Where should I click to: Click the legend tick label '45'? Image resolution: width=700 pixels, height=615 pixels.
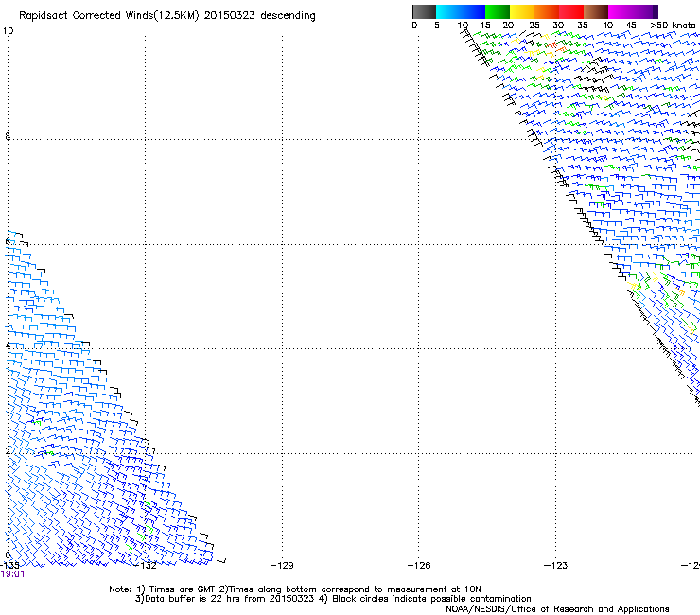click(631, 26)
